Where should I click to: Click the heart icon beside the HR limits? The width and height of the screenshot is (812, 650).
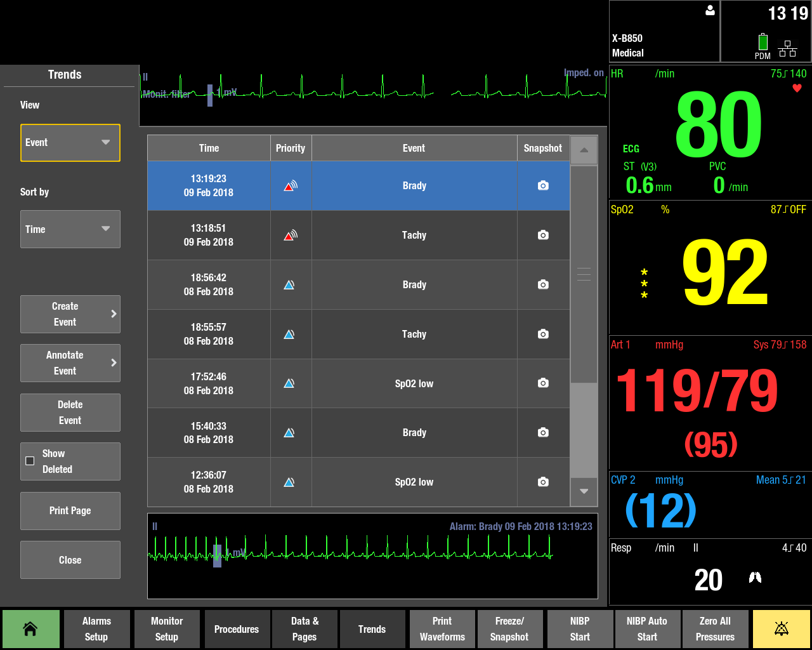tap(797, 88)
